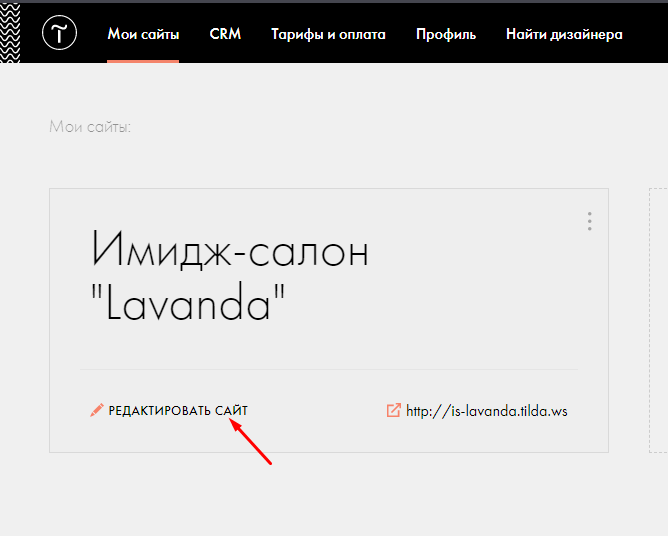Viewport: 668px width, 536px height.
Task: Go to Тарифы и оплата
Action: tap(328, 34)
